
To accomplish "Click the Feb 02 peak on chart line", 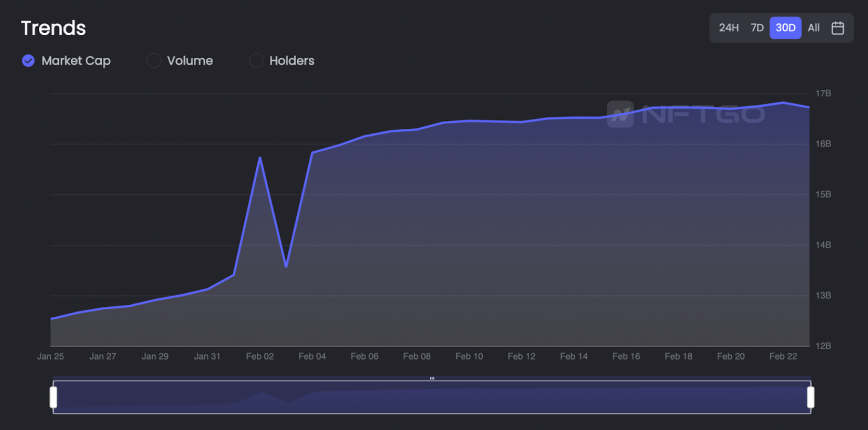I will coord(260,158).
